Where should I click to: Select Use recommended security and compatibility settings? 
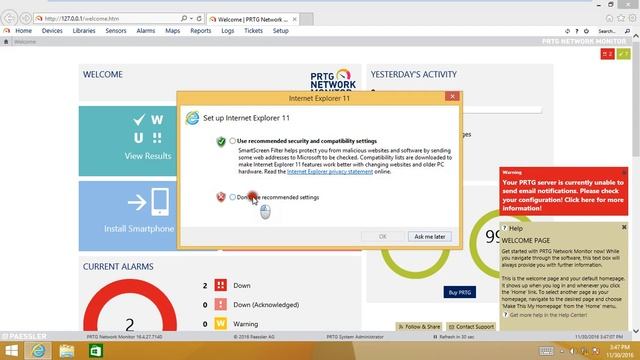pos(233,141)
